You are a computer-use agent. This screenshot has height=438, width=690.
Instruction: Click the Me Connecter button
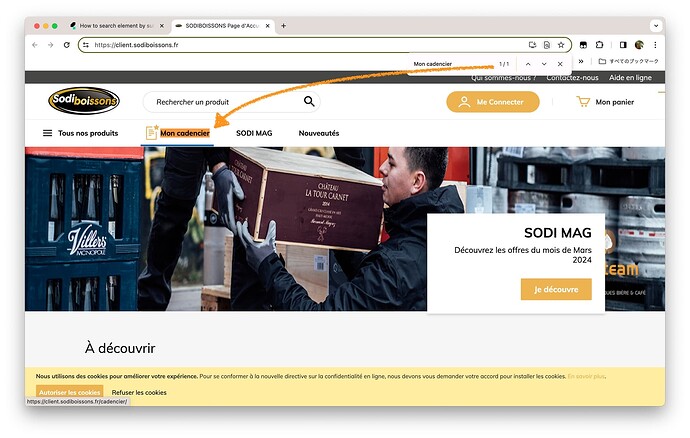[x=493, y=102]
